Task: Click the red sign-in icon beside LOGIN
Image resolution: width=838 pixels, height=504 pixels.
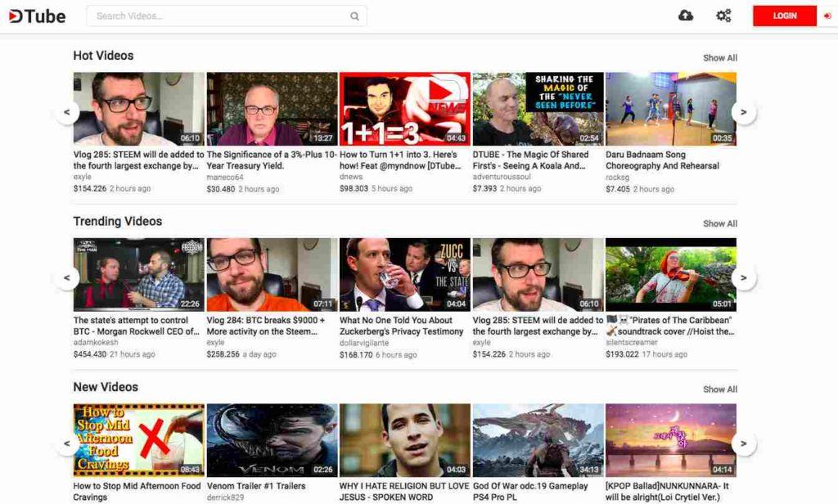Action: (826, 15)
